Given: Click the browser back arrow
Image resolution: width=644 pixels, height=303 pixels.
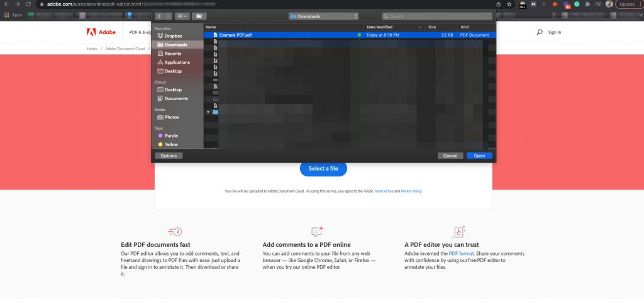Looking at the screenshot, I should click(6, 4).
